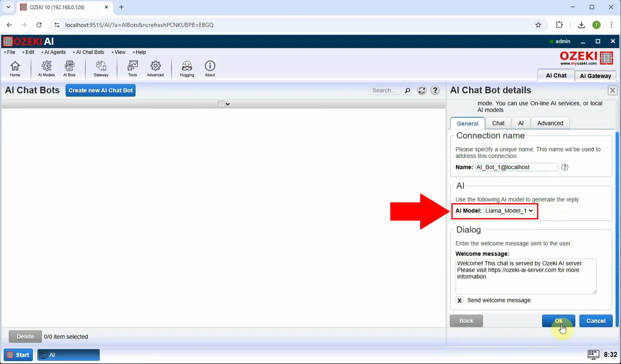This screenshot has height=364, width=621.
Task: Open the Tools toolbar icon
Action: coord(133,69)
